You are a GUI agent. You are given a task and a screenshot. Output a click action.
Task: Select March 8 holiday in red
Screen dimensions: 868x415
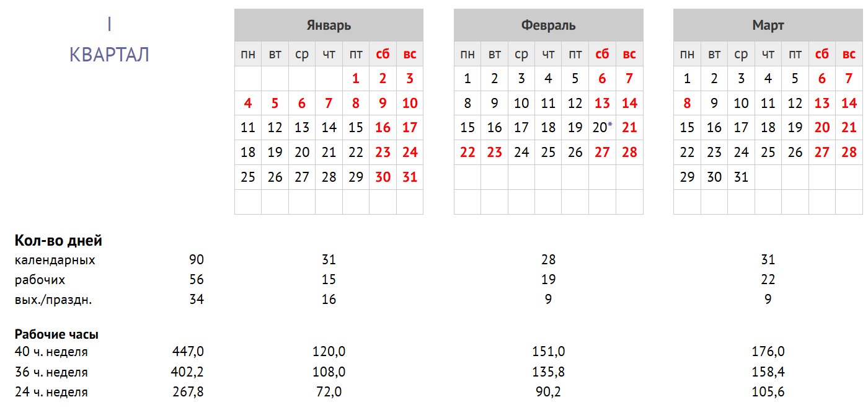(x=687, y=104)
